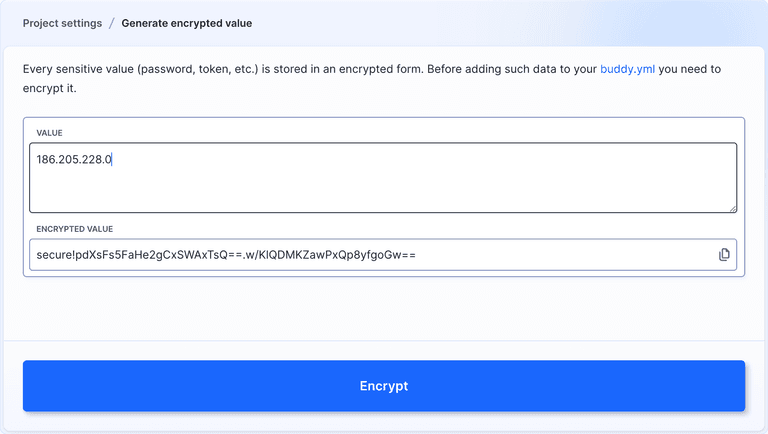Click the 'secure!' prefix of the encrypted string
Screen dimensions: 768x434
click(x=55, y=255)
